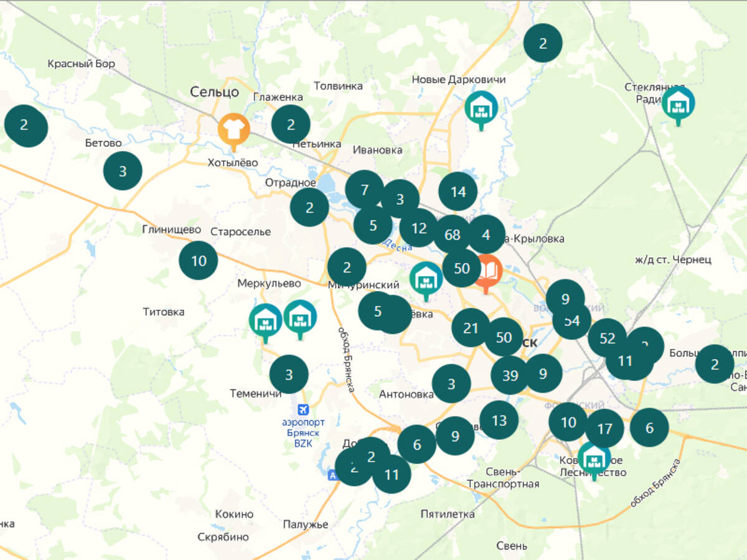Click the orange t-shirt pin near Хотылёво
The width and height of the screenshot is (747, 560).
[233, 130]
